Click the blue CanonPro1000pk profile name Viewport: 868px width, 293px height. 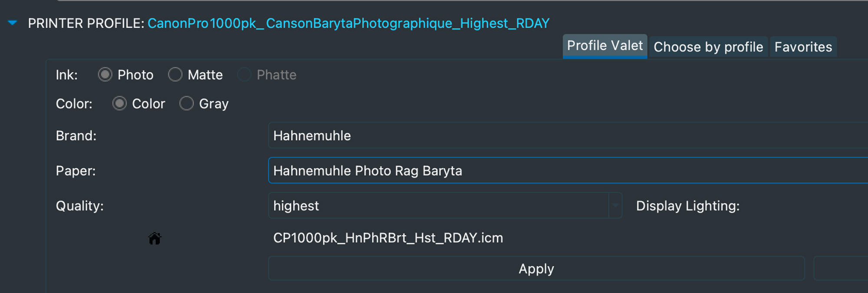click(348, 23)
